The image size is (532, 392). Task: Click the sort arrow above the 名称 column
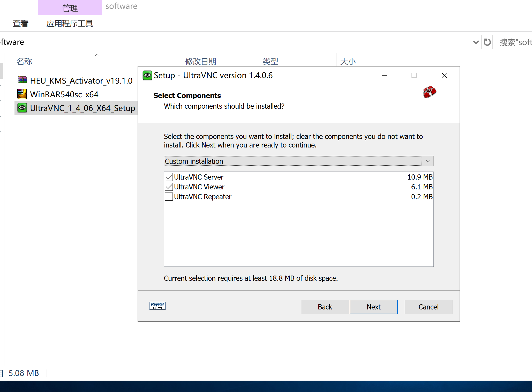pos(97,55)
